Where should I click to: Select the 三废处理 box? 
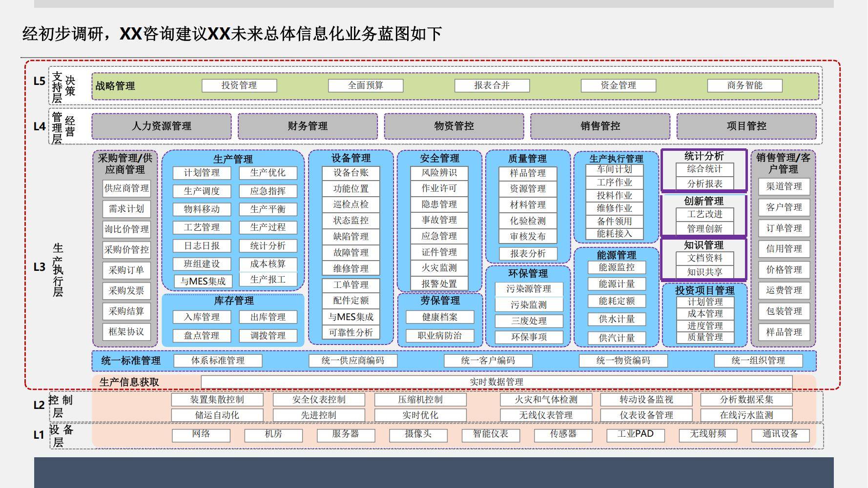click(529, 321)
